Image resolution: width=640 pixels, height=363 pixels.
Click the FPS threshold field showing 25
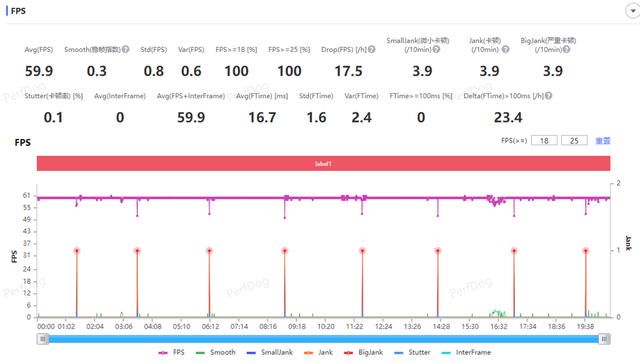[x=574, y=140]
